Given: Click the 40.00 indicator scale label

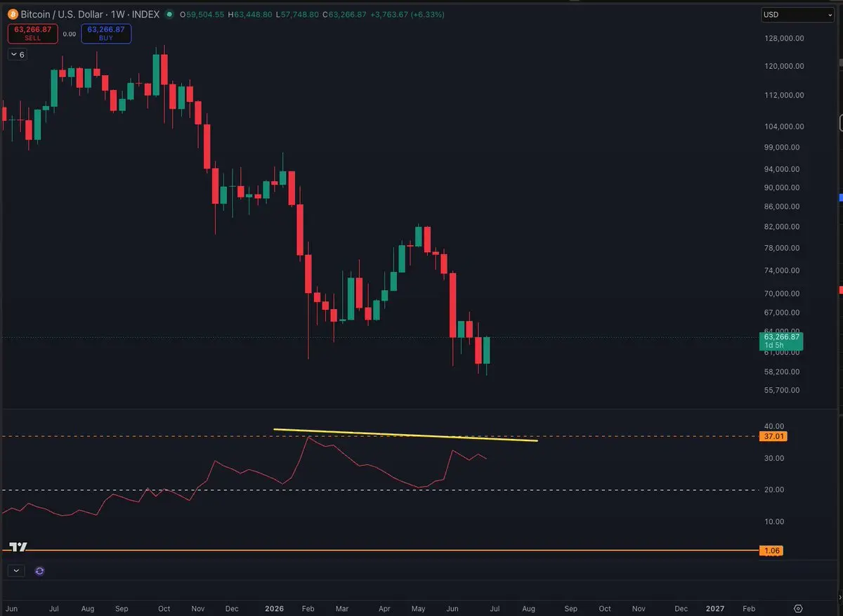Looking at the screenshot, I should tap(774, 426).
